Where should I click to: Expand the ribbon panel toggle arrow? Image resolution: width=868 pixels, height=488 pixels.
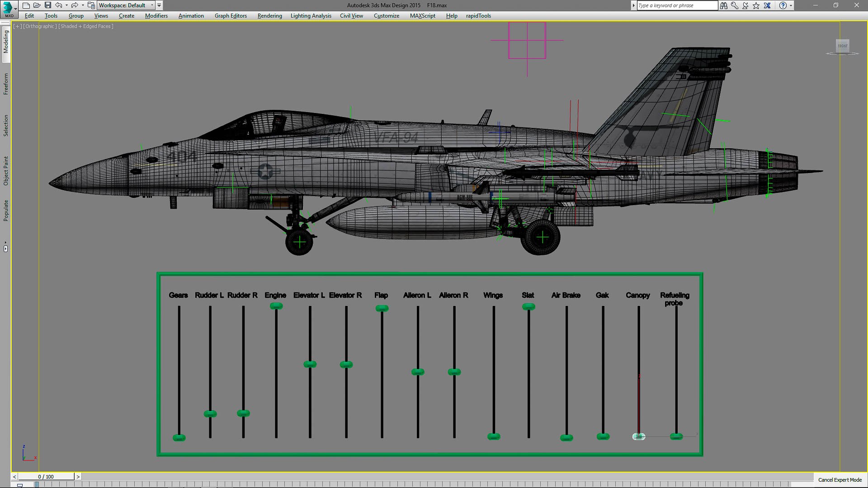point(5,249)
